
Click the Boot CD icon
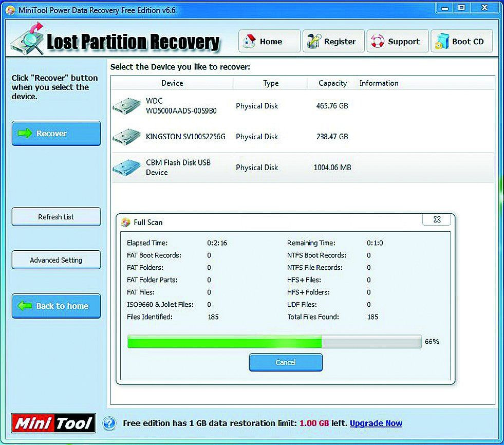click(x=442, y=42)
